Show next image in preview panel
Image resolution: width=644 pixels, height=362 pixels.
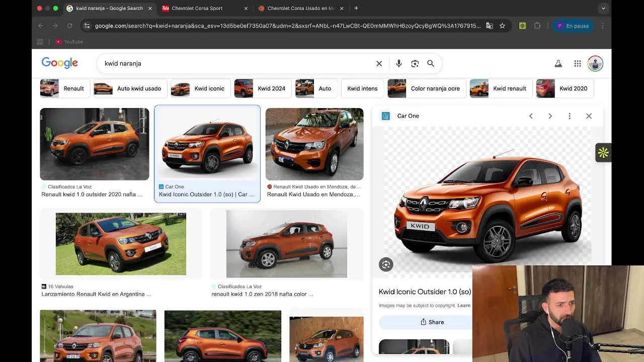(550, 116)
